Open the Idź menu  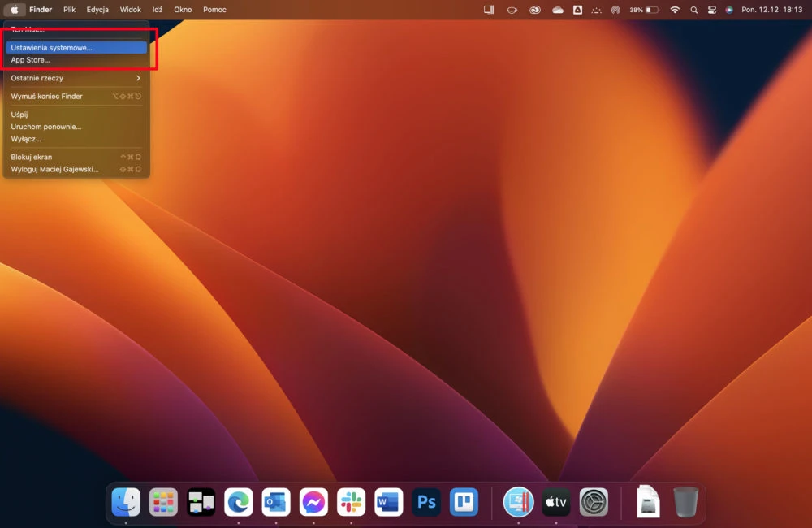(158, 9)
